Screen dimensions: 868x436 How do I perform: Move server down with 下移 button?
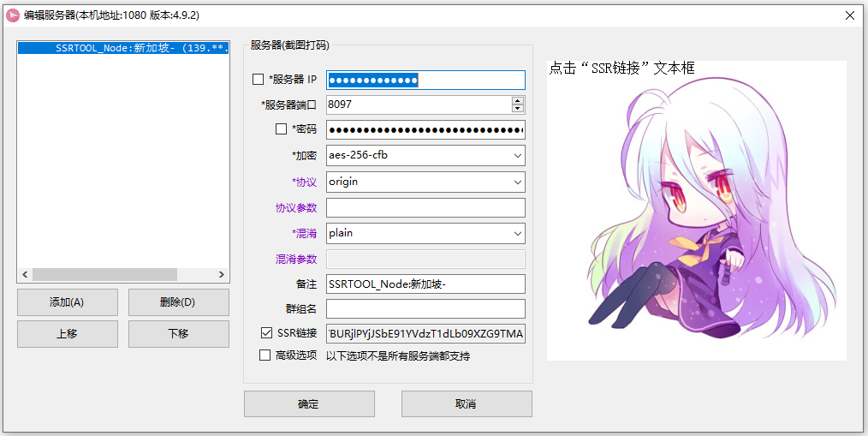(179, 334)
